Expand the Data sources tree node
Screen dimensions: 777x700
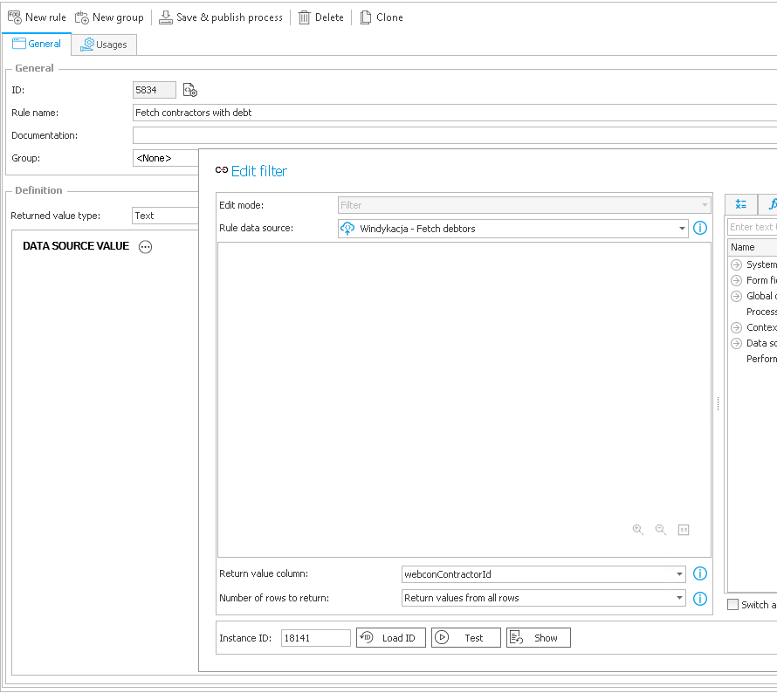point(736,343)
